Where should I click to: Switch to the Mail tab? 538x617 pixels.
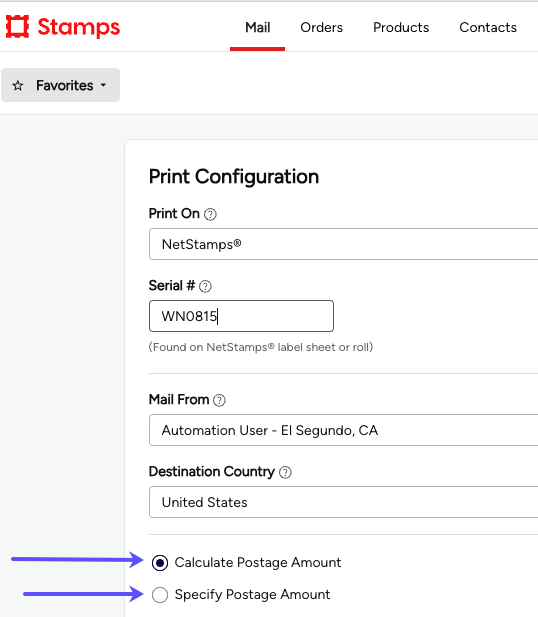point(257,28)
